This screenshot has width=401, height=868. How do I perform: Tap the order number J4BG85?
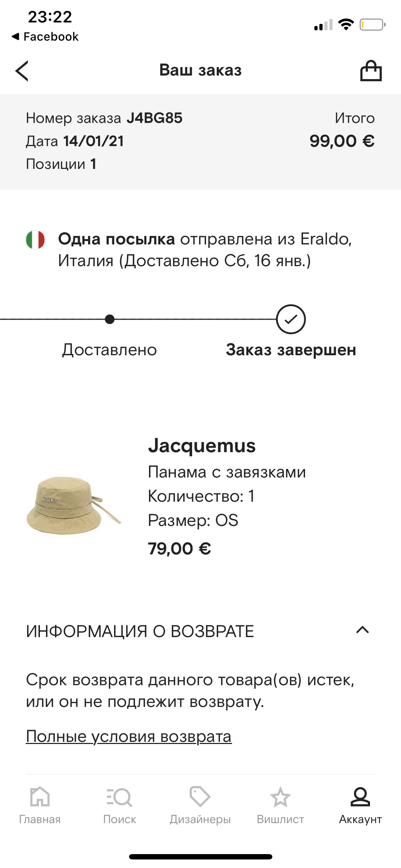coord(154,118)
